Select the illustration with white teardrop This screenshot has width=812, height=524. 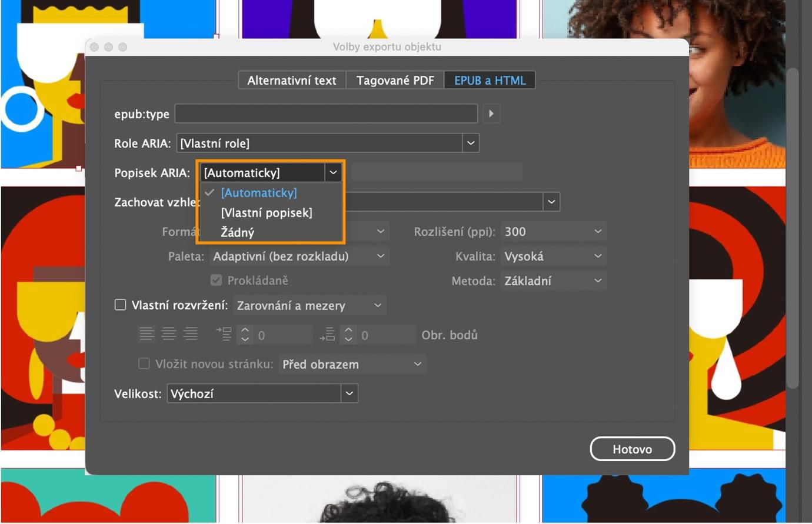(737, 318)
